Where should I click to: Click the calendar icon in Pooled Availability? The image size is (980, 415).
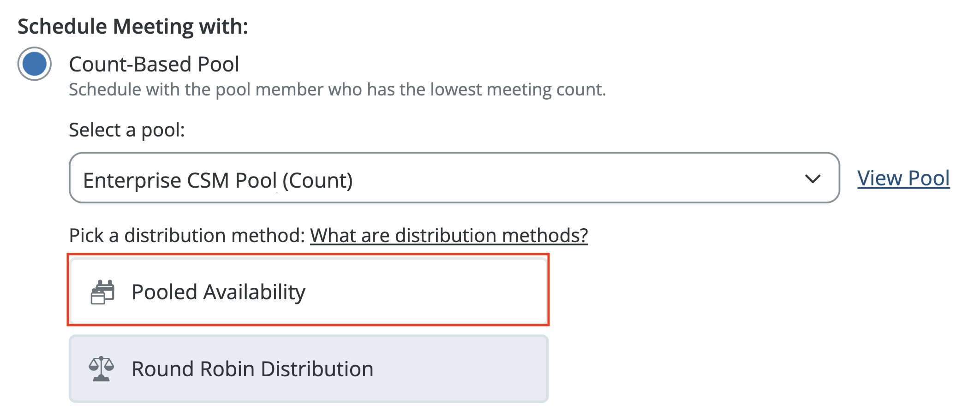[102, 292]
